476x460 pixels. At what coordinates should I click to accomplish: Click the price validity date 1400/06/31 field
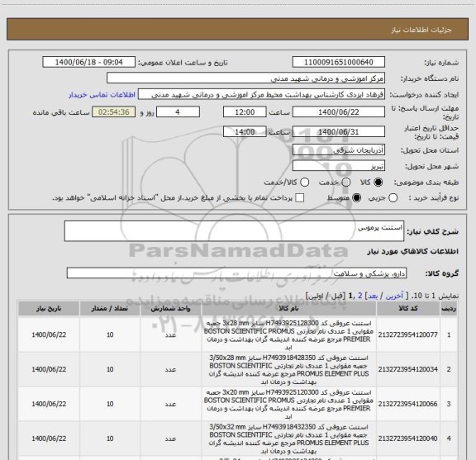click(x=339, y=131)
